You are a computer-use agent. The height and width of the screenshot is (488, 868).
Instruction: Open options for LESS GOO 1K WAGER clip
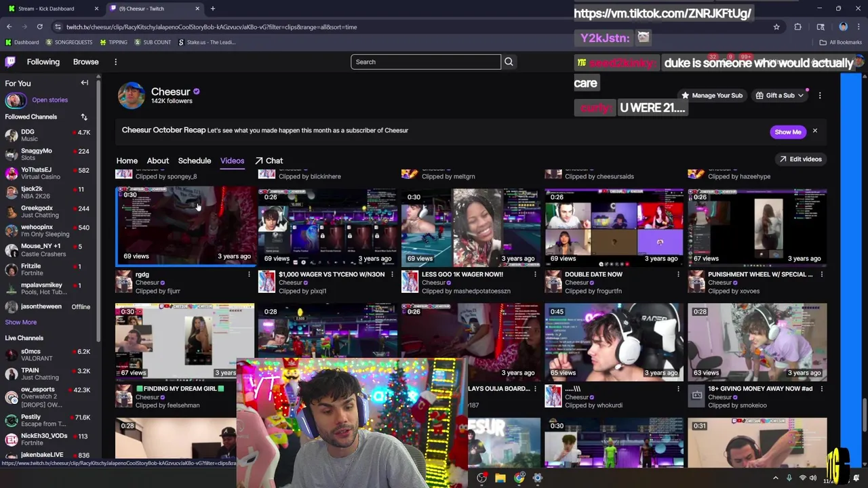[535, 274]
